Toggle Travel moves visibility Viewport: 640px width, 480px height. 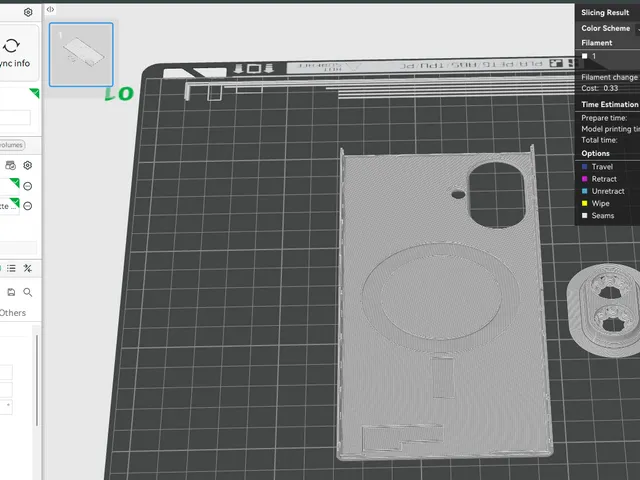pos(598,167)
